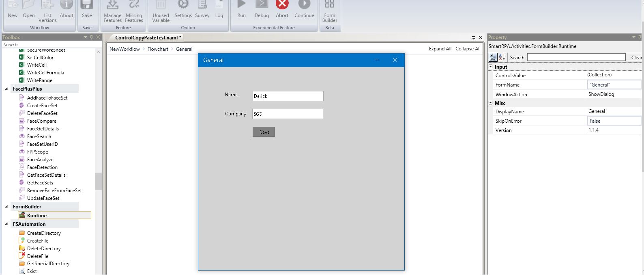Open the Form Builder tool
Viewport: 644px width, 275px height.
[329, 5]
